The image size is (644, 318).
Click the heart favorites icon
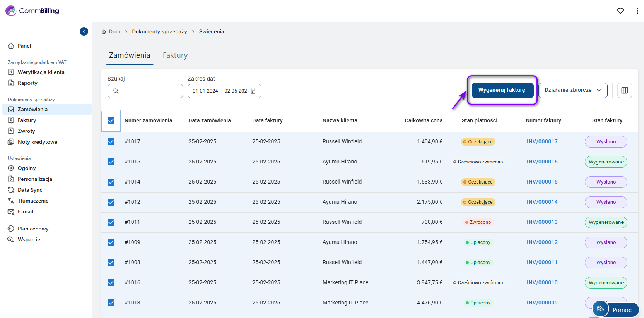[x=620, y=11]
